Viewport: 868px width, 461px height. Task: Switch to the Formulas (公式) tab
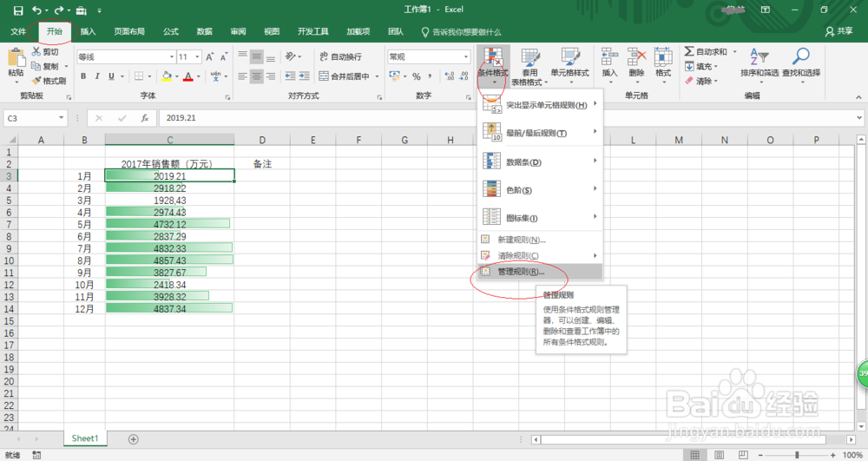[x=170, y=31]
